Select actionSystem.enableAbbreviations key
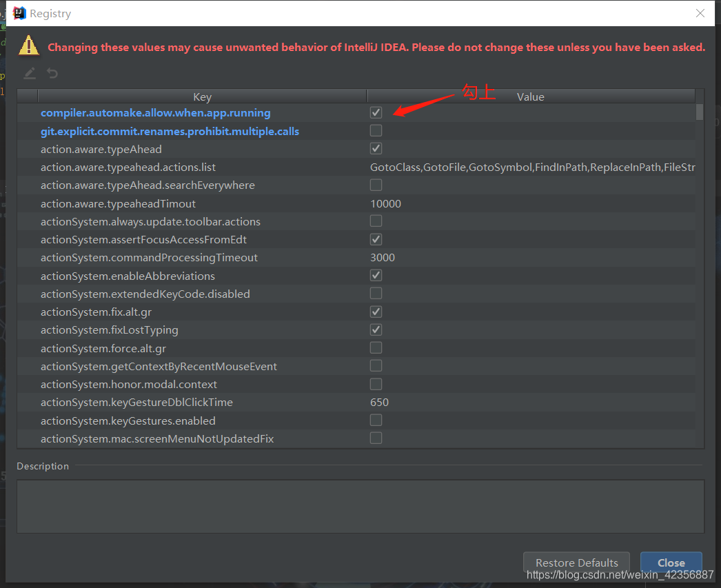721x588 pixels. (x=128, y=276)
